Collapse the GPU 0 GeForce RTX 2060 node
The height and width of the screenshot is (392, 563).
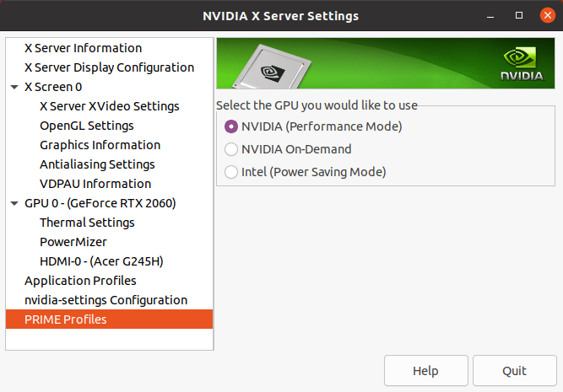coord(14,203)
